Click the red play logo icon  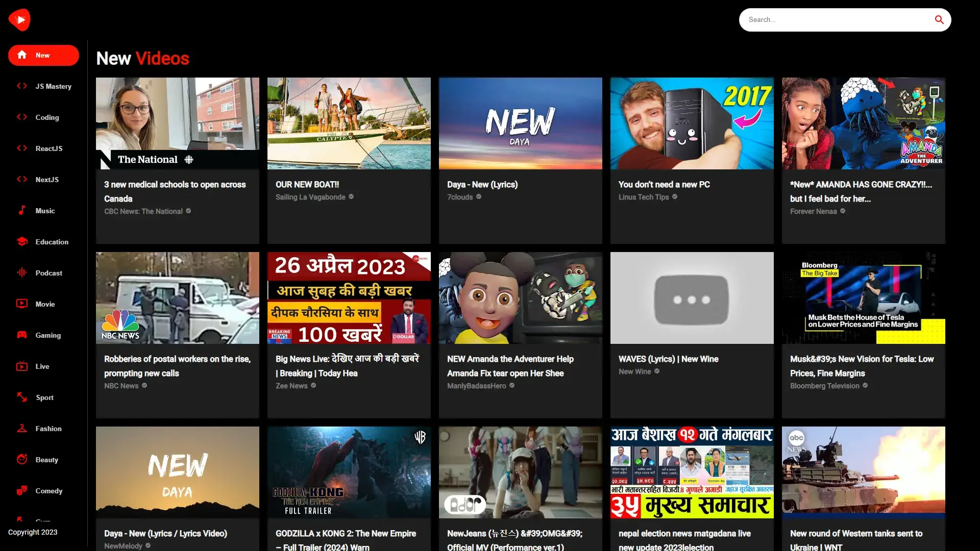pos(19,20)
